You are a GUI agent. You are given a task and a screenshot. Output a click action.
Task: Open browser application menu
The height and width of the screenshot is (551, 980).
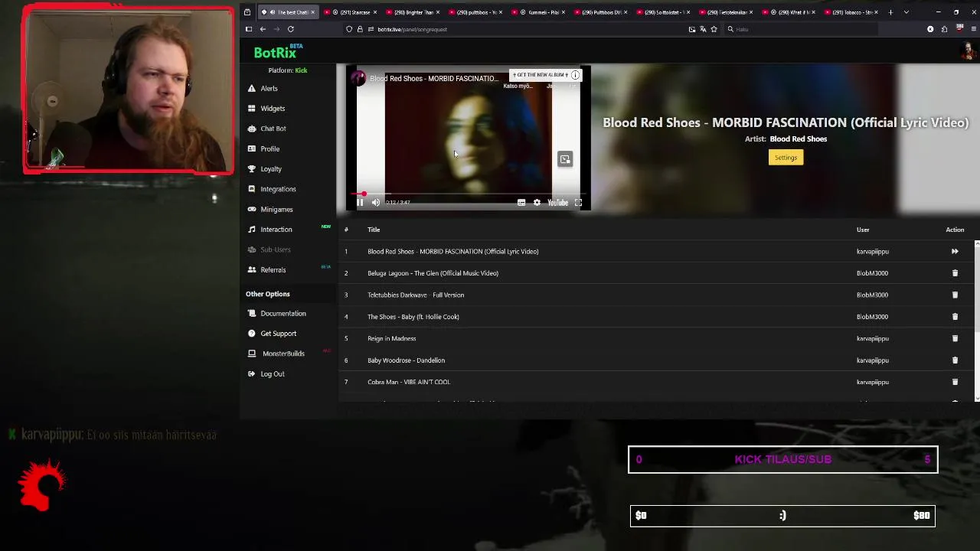click(x=973, y=29)
